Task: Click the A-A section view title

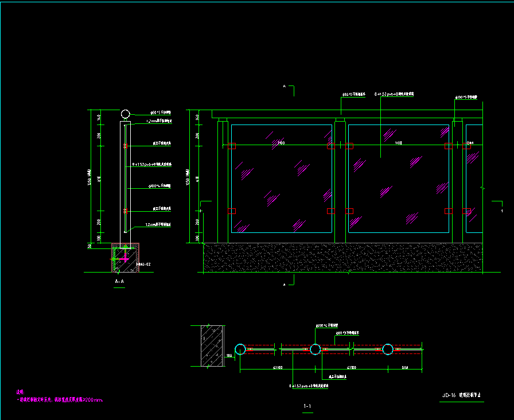Action: pyautogui.click(x=119, y=282)
